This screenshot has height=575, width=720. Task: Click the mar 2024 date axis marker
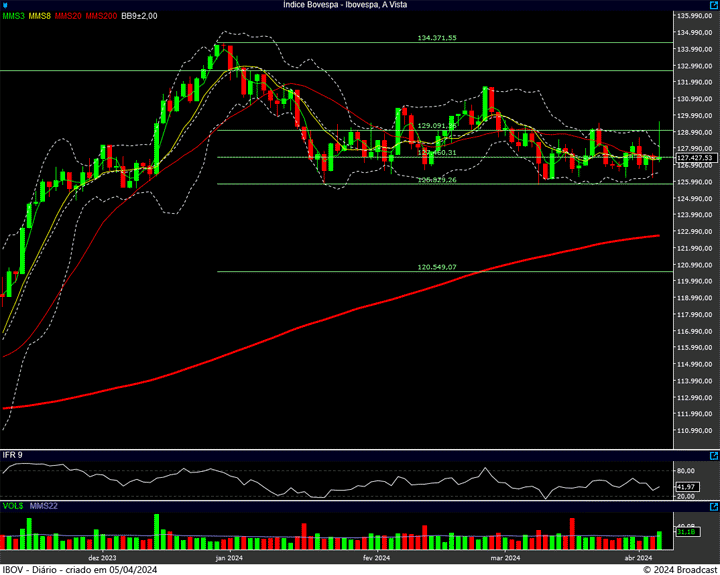coord(505,558)
